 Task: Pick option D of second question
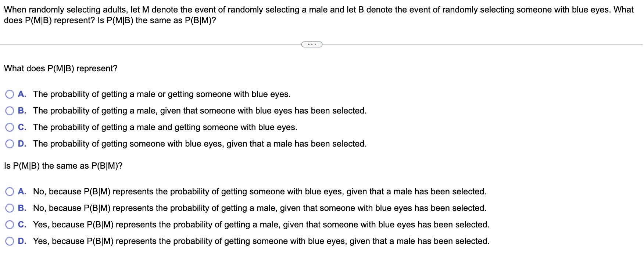(x=9, y=241)
